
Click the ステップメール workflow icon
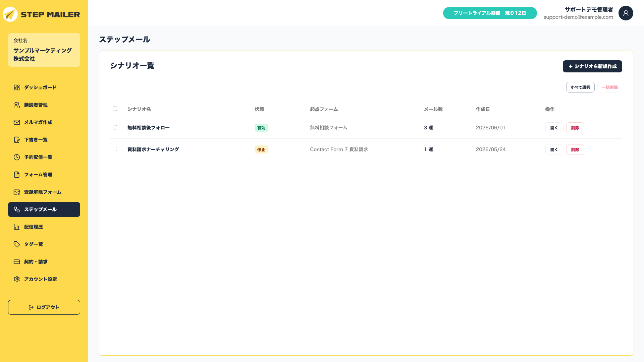coord(17,209)
